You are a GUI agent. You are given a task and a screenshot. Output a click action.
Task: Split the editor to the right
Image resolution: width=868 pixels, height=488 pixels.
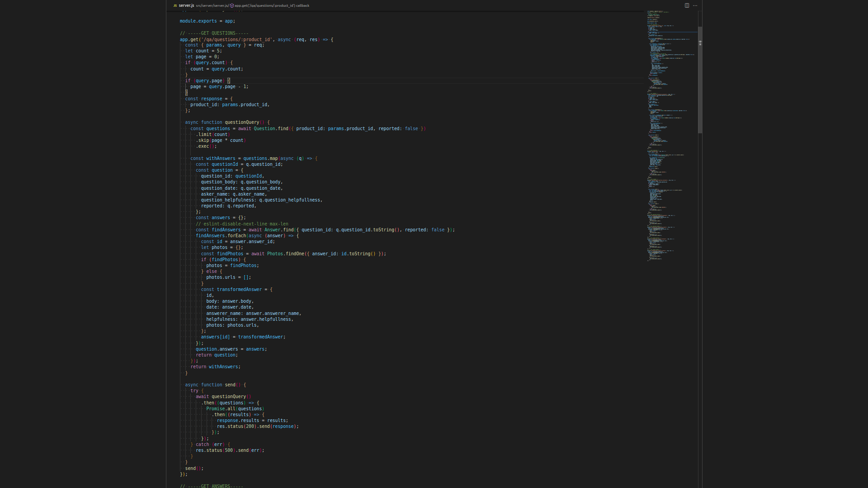pyautogui.click(x=687, y=5)
